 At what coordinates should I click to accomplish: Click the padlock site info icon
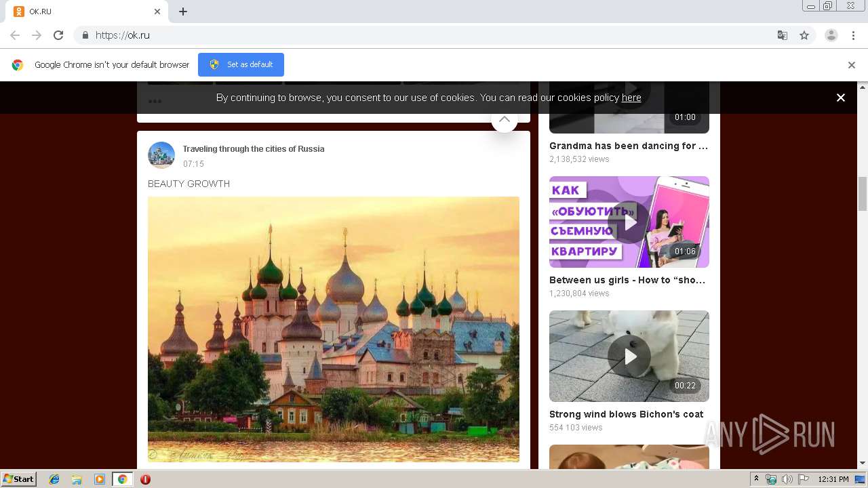coord(85,35)
